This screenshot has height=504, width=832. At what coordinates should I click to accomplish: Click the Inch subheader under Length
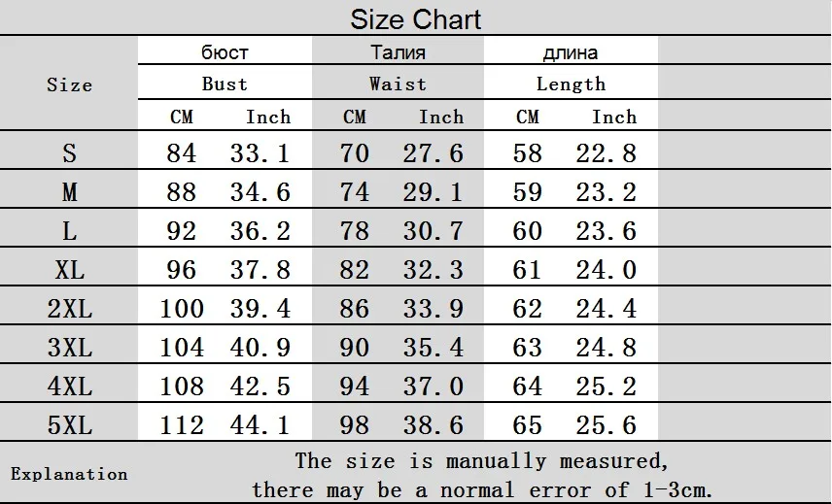pos(614,118)
